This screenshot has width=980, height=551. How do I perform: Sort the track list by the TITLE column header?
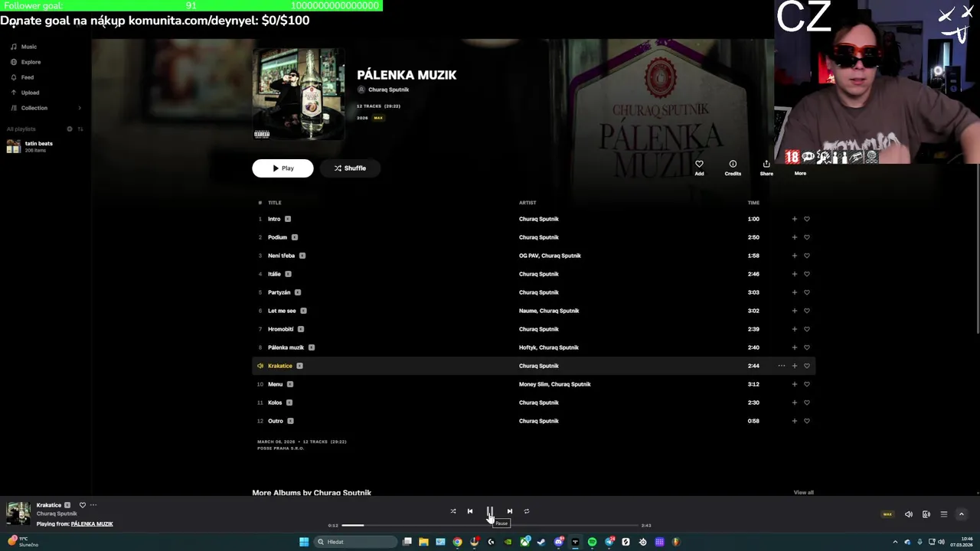275,203
